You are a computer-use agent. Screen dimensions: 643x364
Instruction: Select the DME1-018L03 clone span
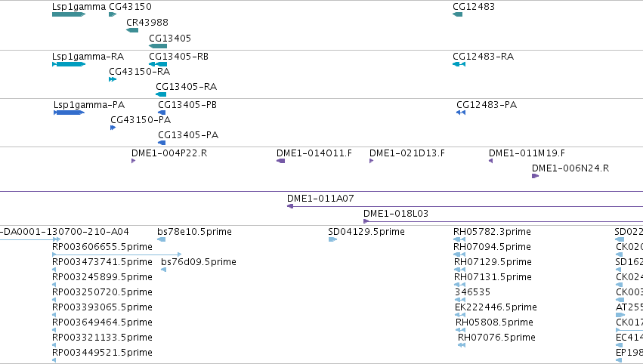coord(503,221)
